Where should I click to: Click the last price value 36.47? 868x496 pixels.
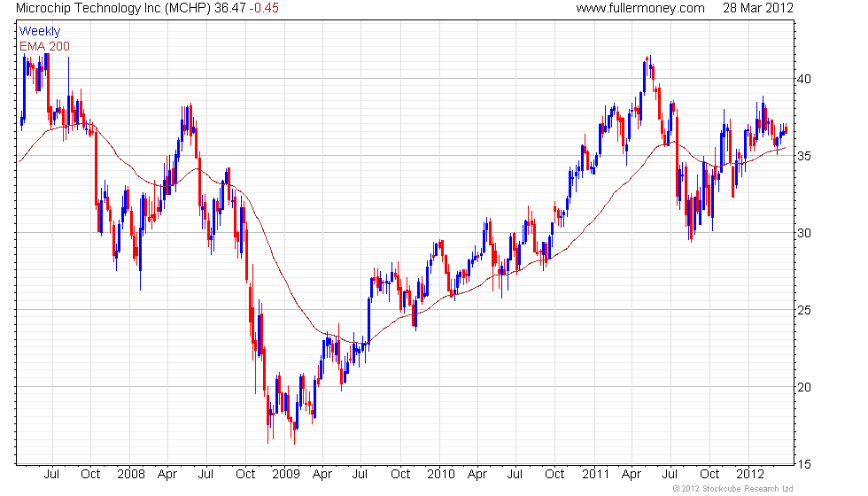[x=230, y=8]
